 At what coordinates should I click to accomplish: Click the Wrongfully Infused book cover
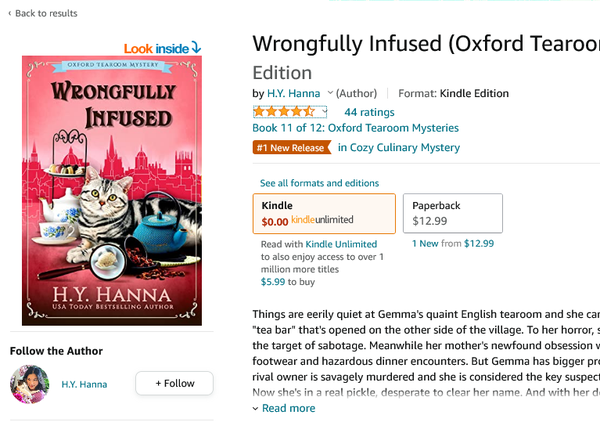pyautogui.click(x=112, y=190)
